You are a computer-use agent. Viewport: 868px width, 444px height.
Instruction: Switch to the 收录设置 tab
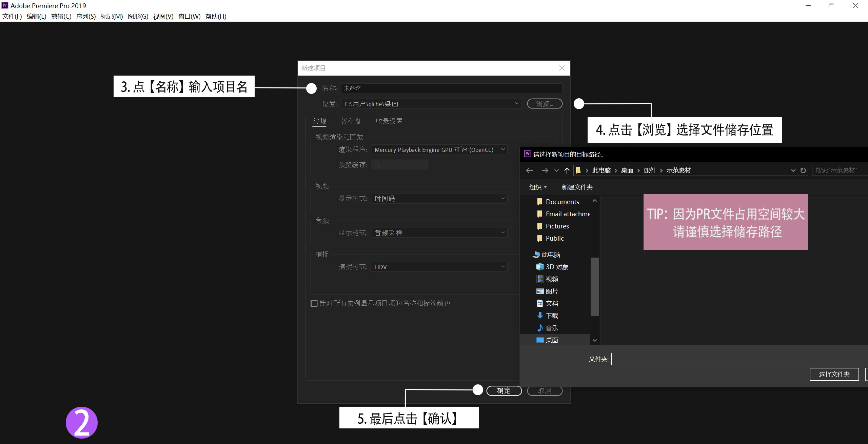(x=389, y=121)
